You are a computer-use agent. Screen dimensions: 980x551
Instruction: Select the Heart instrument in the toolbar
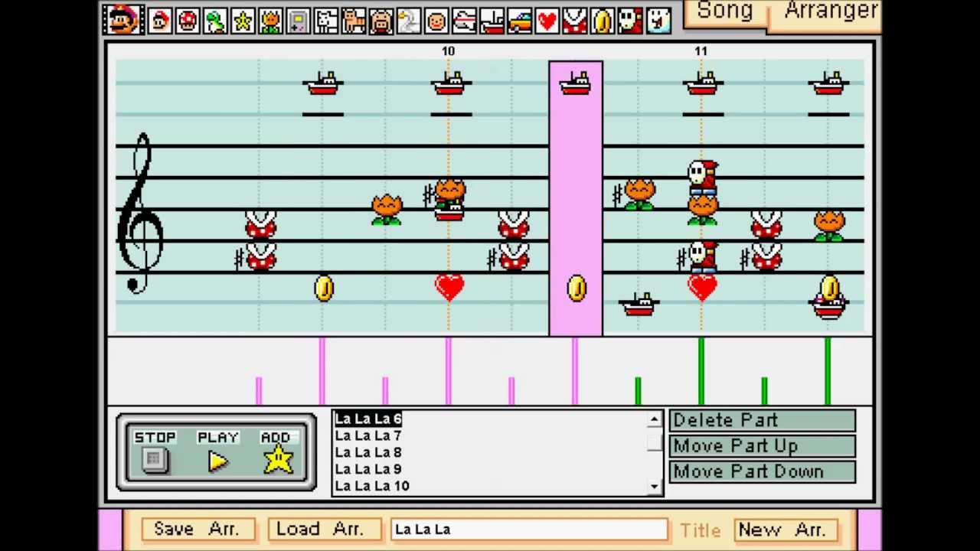coord(547,21)
